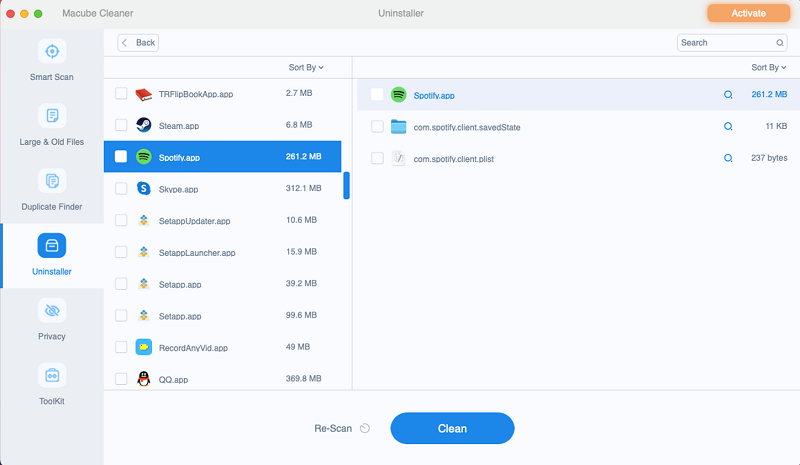Check the QQ.app checkbox
800x465 pixels.
tap(121, 379)
